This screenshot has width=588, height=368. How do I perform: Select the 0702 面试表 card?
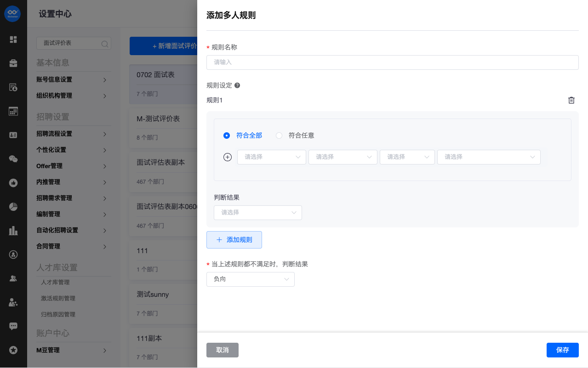pos(164,84)
